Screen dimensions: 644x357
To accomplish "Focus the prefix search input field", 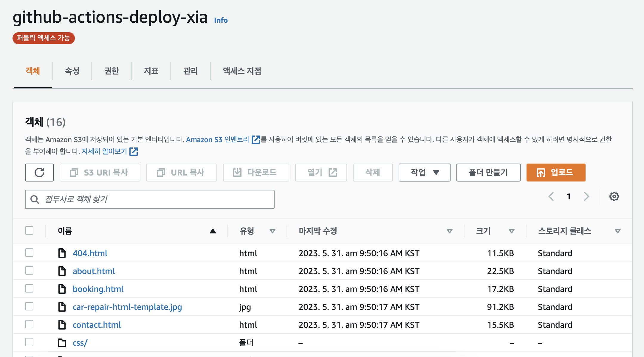I will [x=155, y=199].
